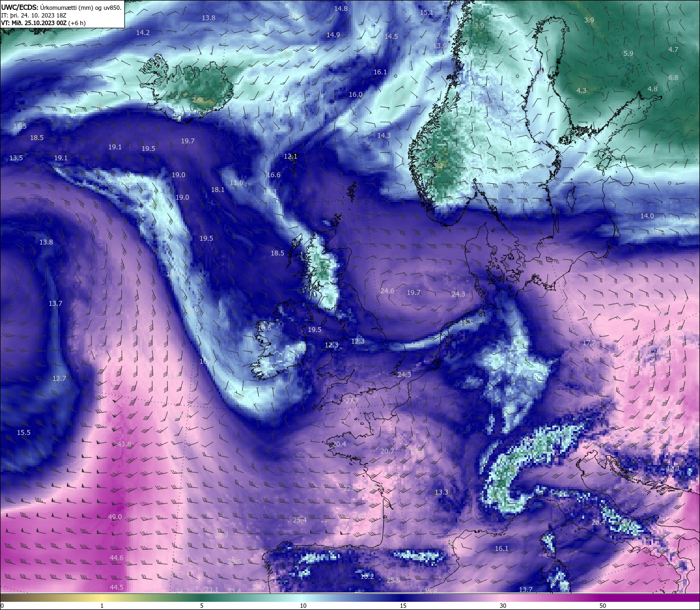
Task: Click the 4.7 value label
Action: point(673,50)
